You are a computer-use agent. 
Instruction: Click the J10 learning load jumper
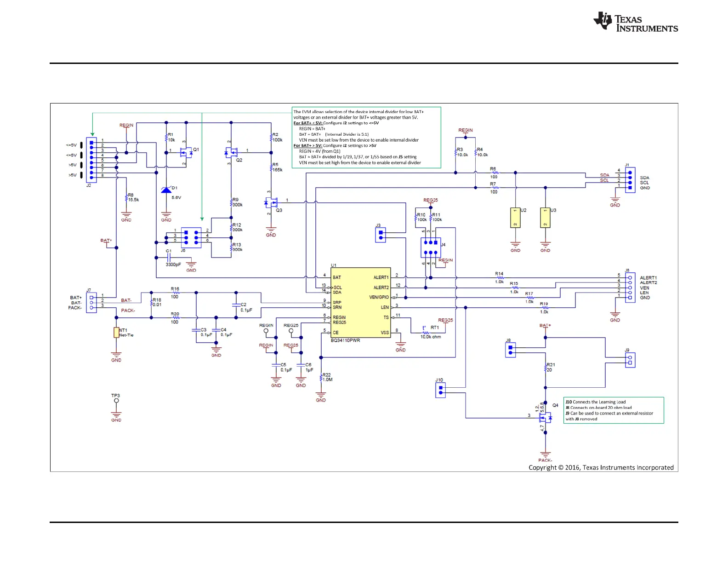(440, 391)
